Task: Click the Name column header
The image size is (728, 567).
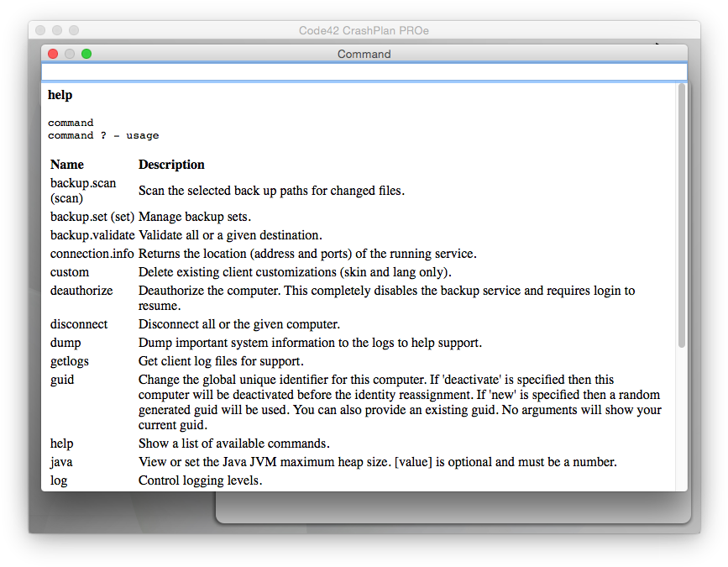Action: (x=66, y=164)
